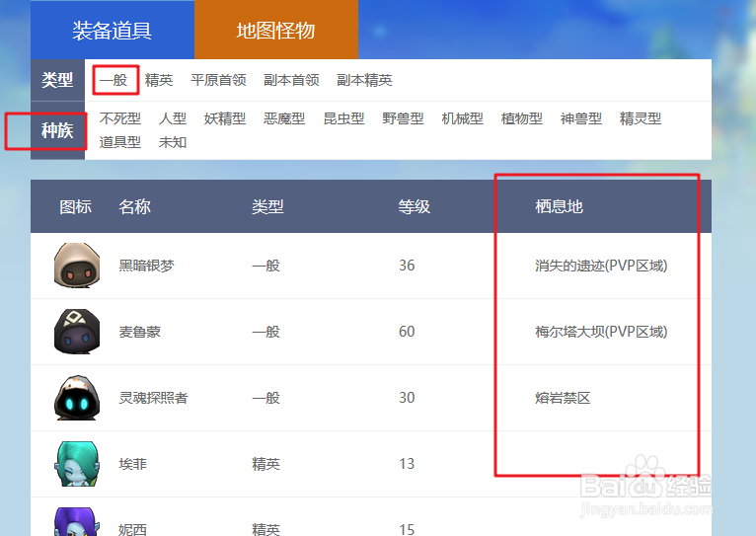Choose the 神兽型 race filter
The height and width of the screenshot is (536, 756).
tap(581, 118)
